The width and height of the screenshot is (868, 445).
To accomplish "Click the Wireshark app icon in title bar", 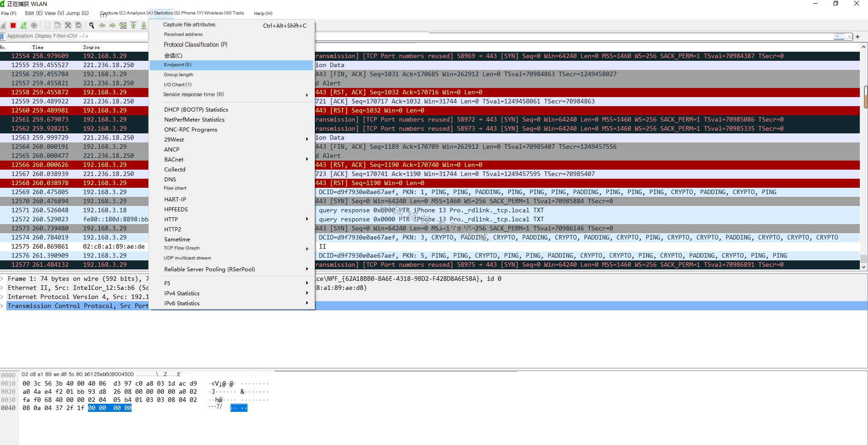I will point(3,4).
